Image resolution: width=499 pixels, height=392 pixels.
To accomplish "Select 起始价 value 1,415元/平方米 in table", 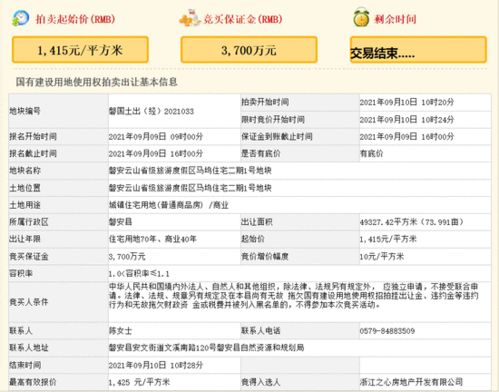I will [x=388, y=239].
